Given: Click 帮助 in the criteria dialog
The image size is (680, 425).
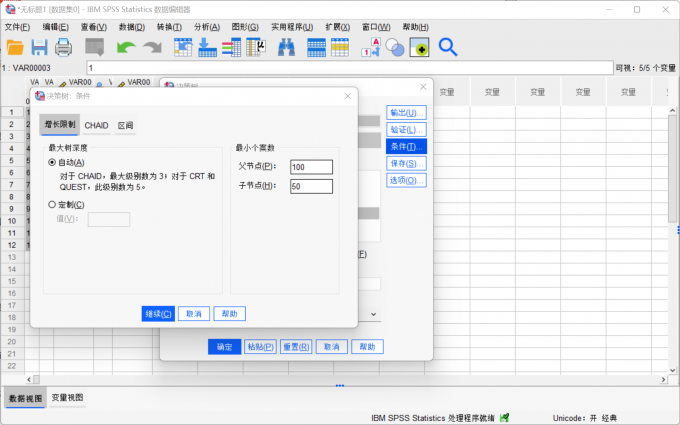Looking at the screenshot, I should click(x=229, y=314).
